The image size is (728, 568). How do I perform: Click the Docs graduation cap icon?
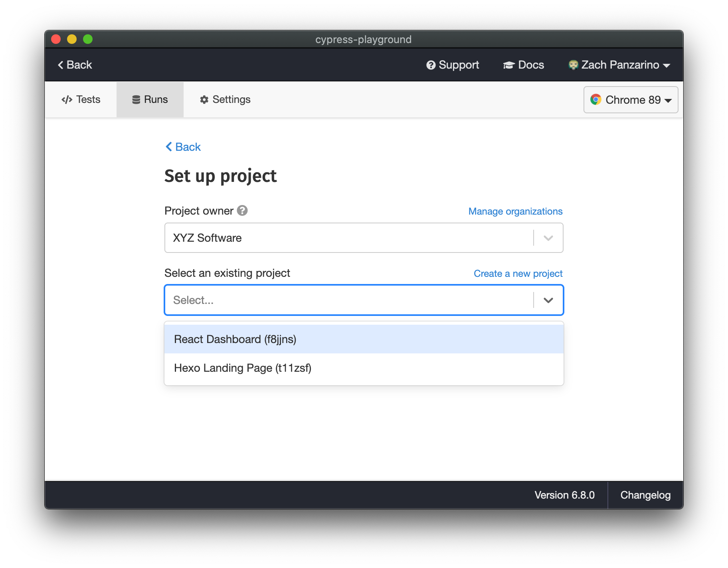click(508, 65)
